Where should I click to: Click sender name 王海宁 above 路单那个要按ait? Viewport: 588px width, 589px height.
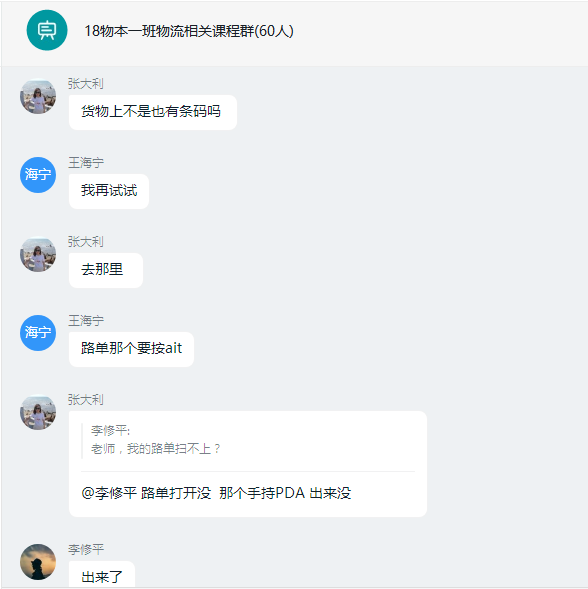pyautogui.click(x=86, y=320)
